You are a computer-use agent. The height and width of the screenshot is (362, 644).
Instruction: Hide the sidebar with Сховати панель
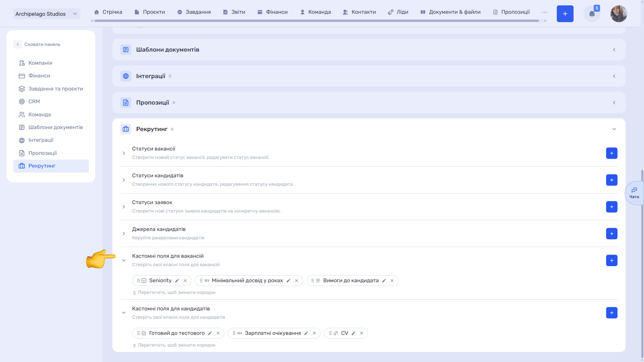[37, 44]
